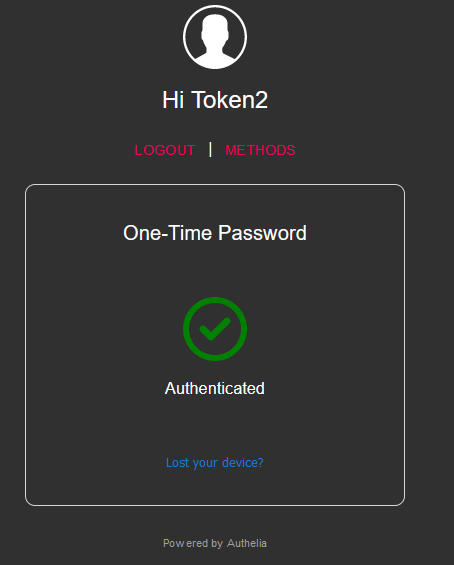
Task: Click the "Hi Token2" greeting heading
Action: [215, 100]
